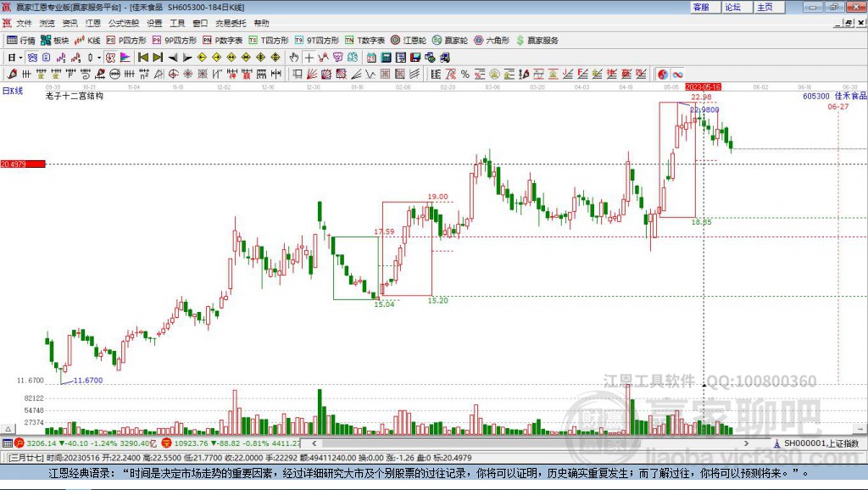868x490 pixels.
Task: Click the 11.6700 low price label
Action: point(88,381)
